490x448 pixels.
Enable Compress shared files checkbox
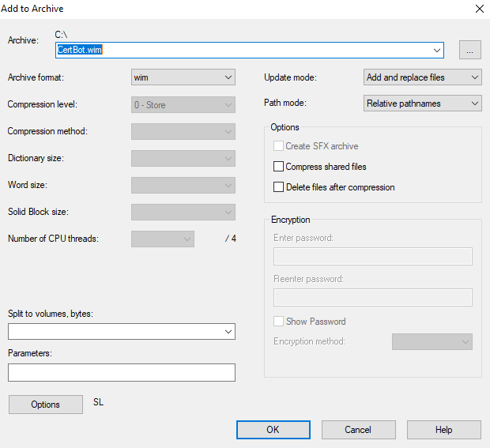pos(278,167)
